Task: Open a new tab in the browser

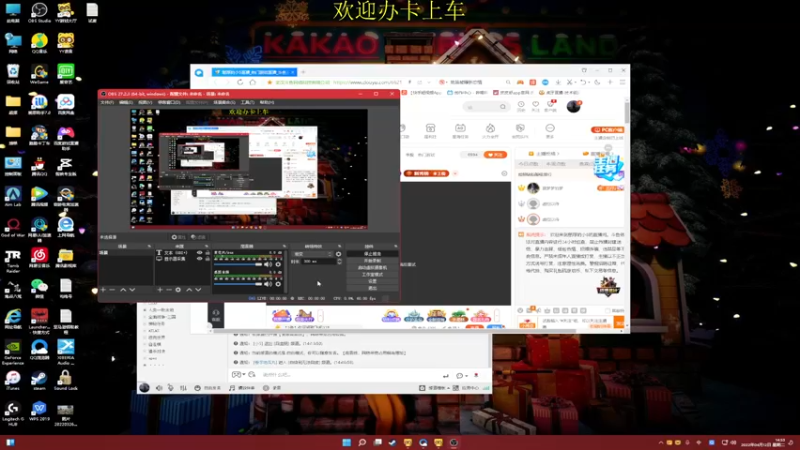Action: [303, 72]
